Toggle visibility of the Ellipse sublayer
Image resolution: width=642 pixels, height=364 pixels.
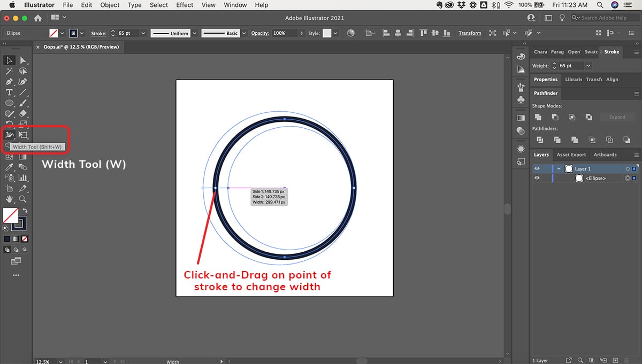click(x=537, y=179)
